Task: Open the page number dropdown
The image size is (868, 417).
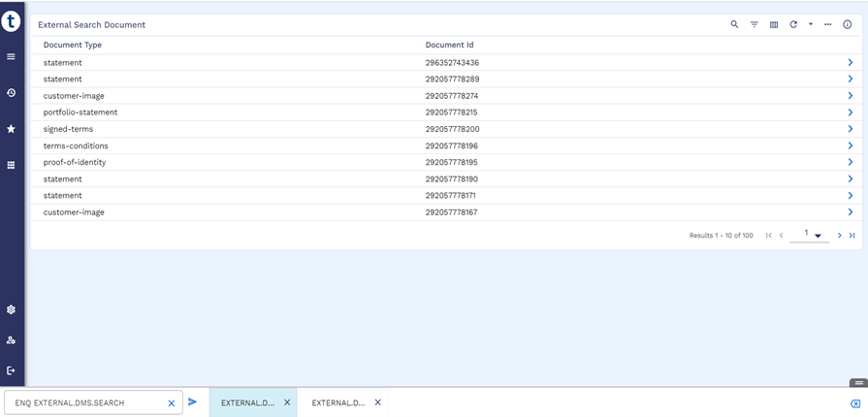Action: (818, 236)
